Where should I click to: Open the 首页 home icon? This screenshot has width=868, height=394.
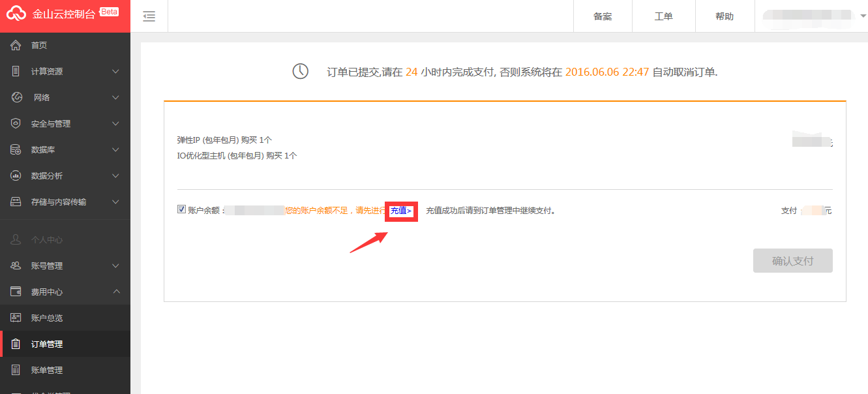16,46
